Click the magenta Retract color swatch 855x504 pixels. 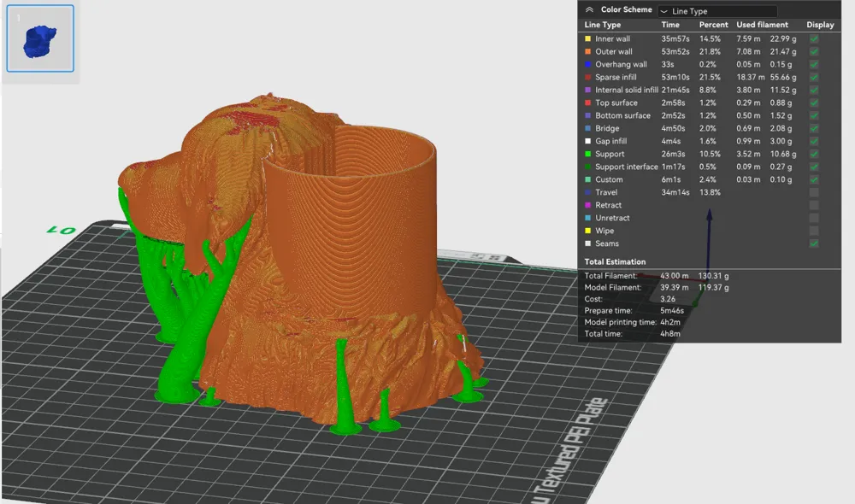pyautogui.click(x=588, y=205)
